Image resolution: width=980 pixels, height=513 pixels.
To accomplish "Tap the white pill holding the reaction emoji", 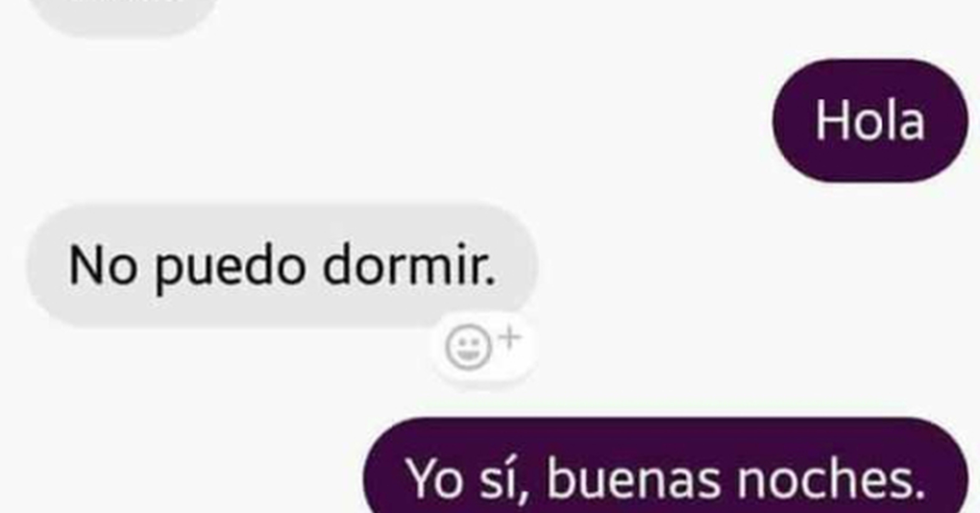I will tap(484, 347).
